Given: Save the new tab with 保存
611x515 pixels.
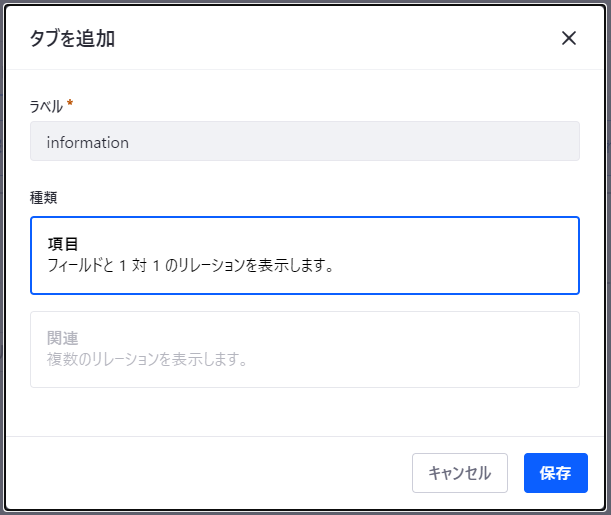Looking at the screenshot, I should coord(555,473).
